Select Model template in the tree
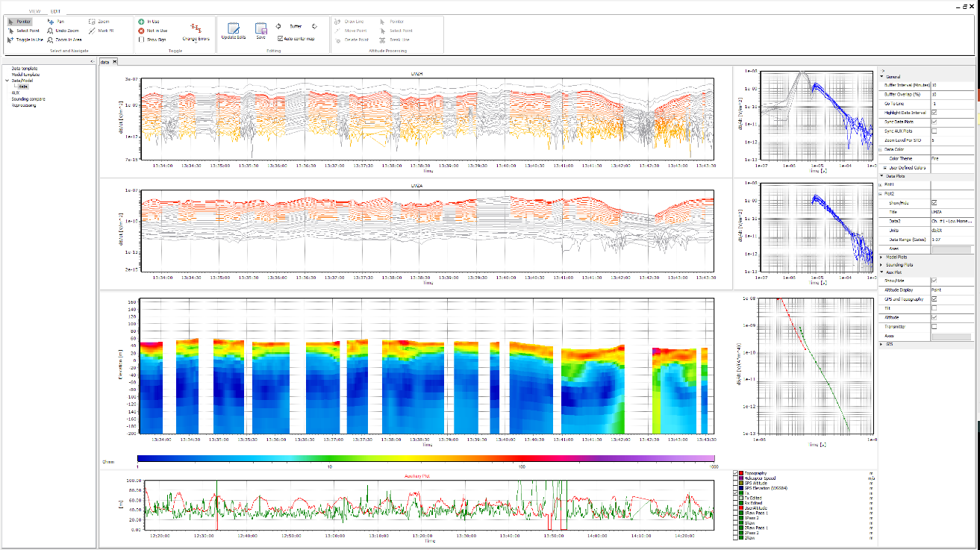The height and width of the screenshot is (550, 980). [x=26, y=75]
